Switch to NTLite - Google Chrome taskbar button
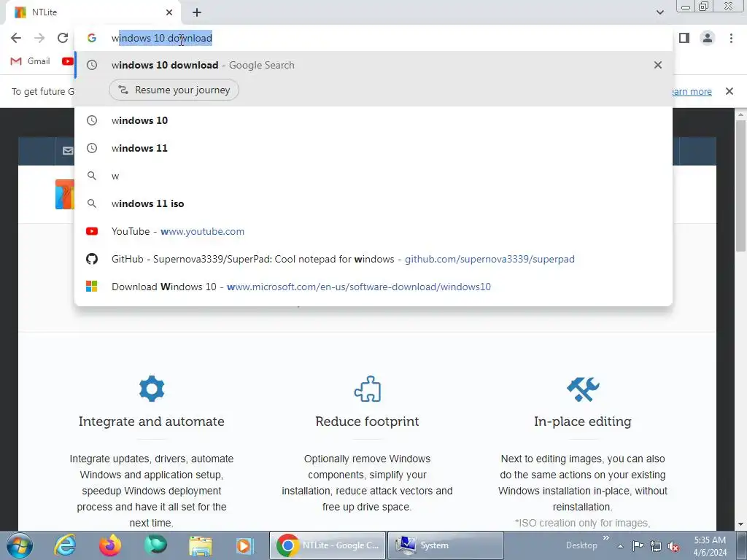The width and height of the screenshot is (747, 560). click(x=328, y=545)
